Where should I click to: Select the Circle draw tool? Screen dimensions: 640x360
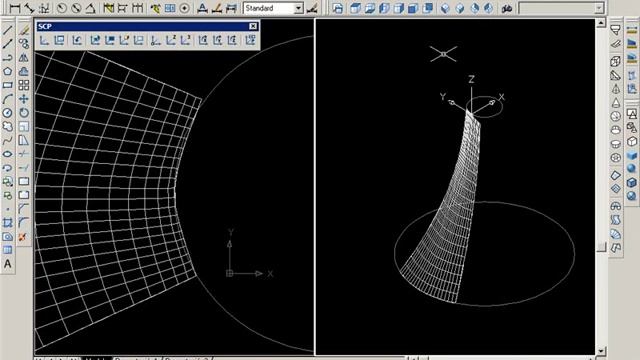coord(7,113)
